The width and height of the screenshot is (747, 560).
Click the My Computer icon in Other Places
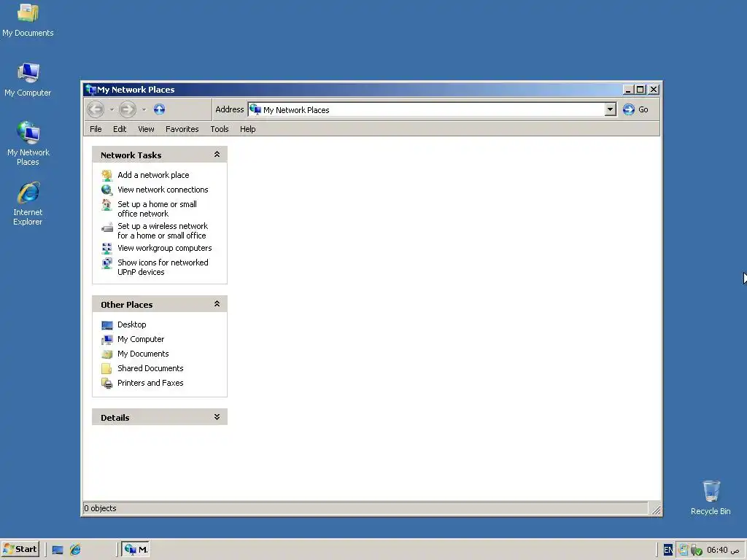(x=107, y=340)
